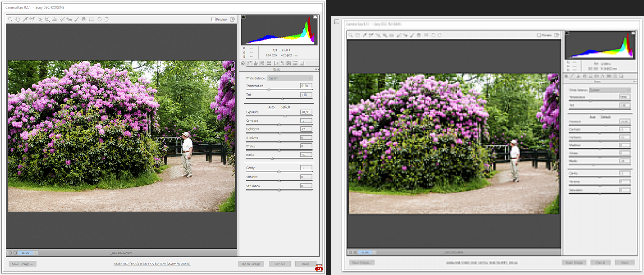644x275 pixels.
Task: Toggle highlight clipping warning on left histogram
Action: point(315,17)
